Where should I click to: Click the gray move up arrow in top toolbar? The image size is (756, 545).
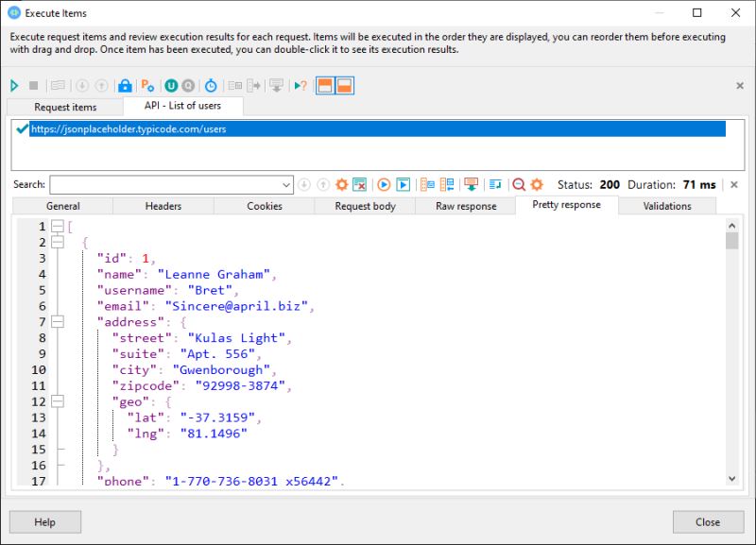pos(101,86)
